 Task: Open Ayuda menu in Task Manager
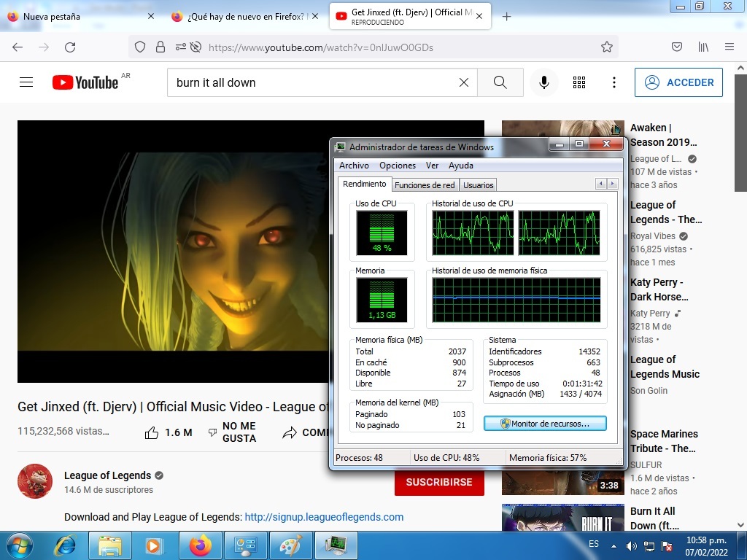click(461, 166)
